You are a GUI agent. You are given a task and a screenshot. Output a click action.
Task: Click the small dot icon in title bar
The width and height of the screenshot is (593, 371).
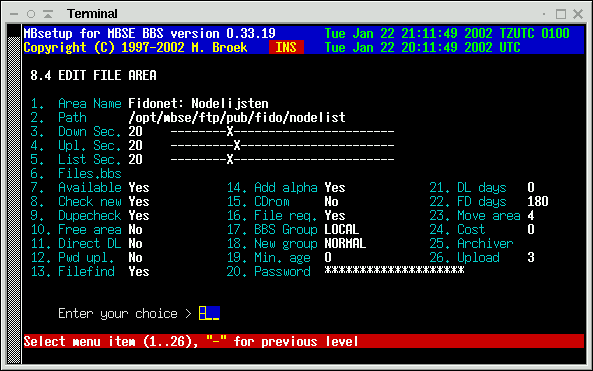coord(544,14)
